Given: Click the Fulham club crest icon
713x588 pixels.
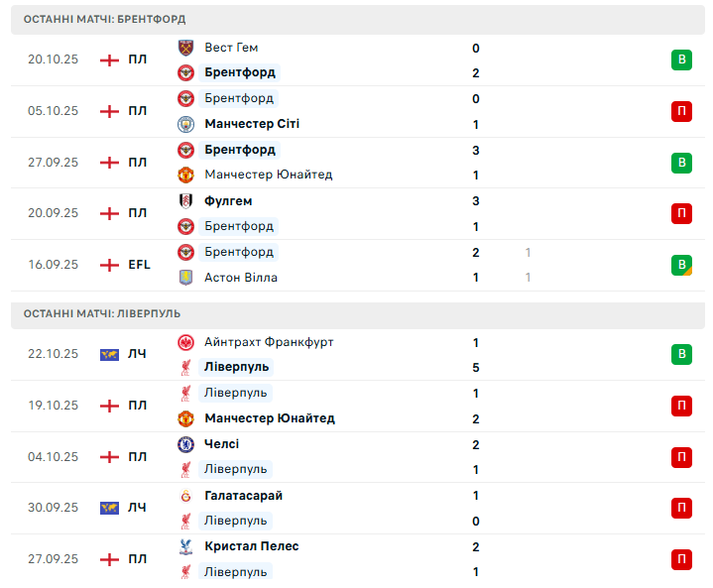Looking at the screenshot, I should tap(185, 200).
